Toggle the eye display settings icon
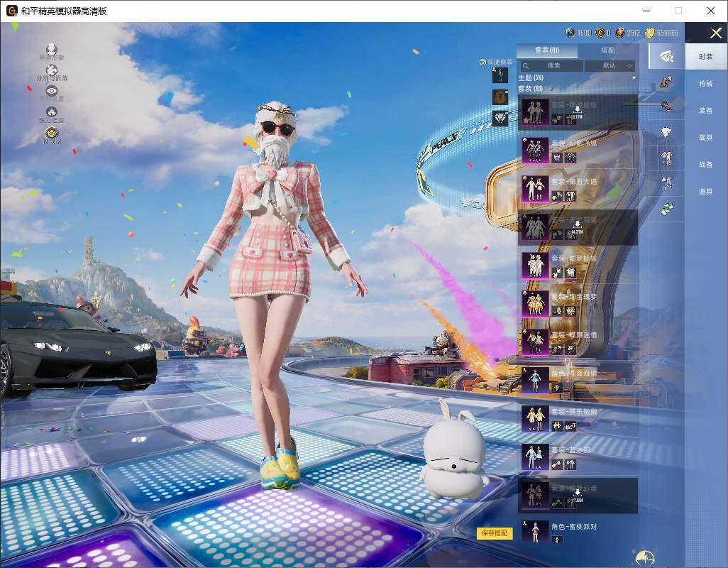Image resolution: width=728 pixels, height=568 pixels. pos(52,90)
